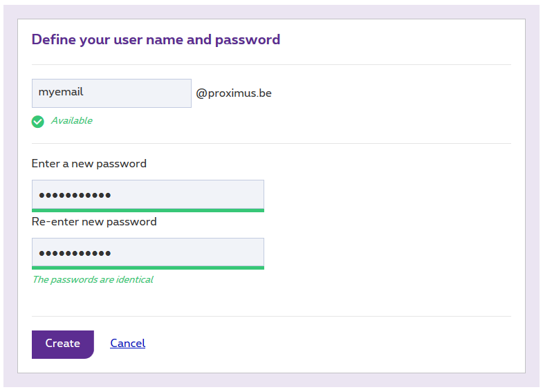Viewport: 543px width, 392px height.
Task: Click strength bar under new password field
Action: point(148,210)
